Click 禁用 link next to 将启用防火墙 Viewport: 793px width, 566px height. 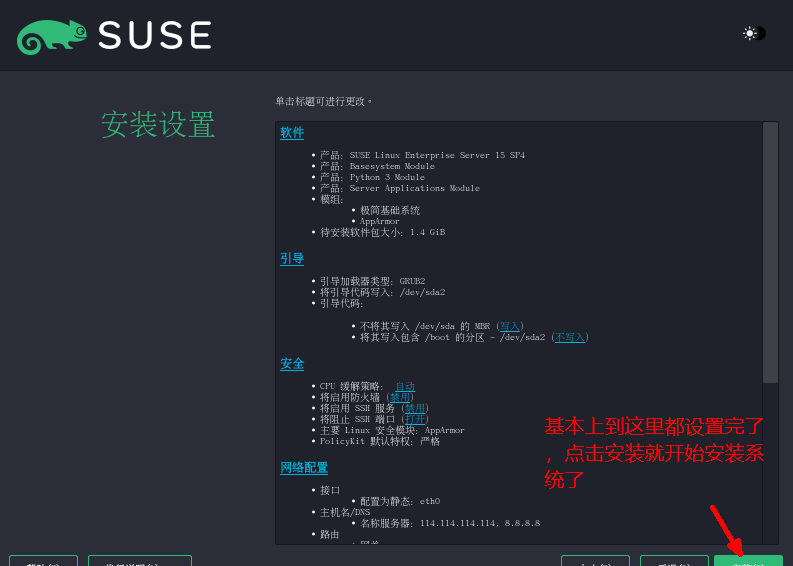(400, 398)
